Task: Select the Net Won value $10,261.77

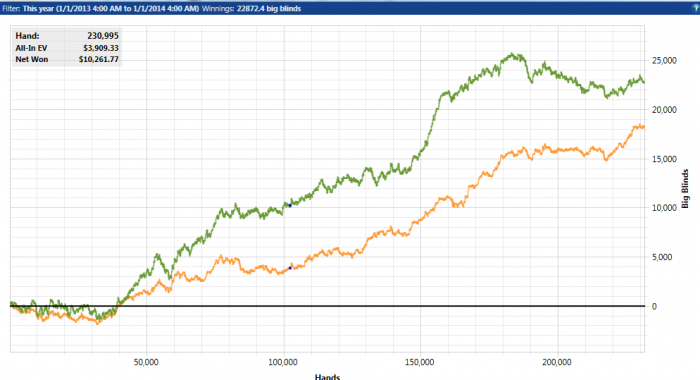Action: (x=99, y=59)
